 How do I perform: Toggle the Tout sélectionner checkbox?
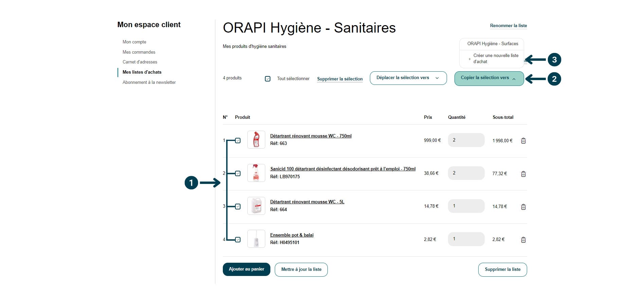click(268, 79)
